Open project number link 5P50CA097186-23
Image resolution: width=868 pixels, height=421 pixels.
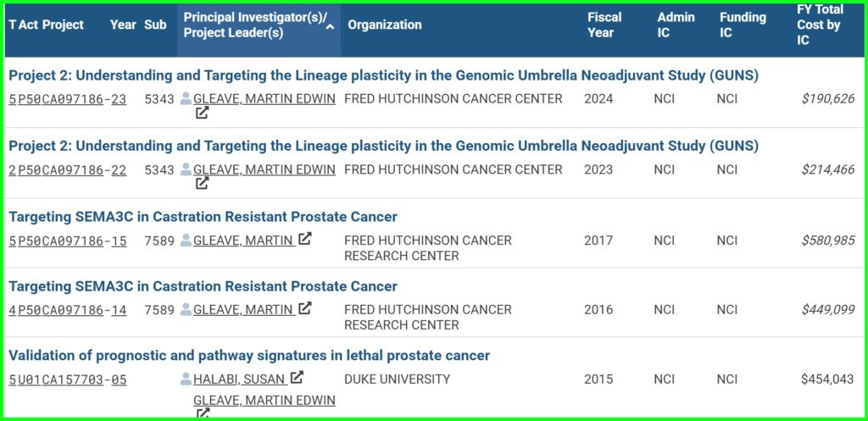68,100
